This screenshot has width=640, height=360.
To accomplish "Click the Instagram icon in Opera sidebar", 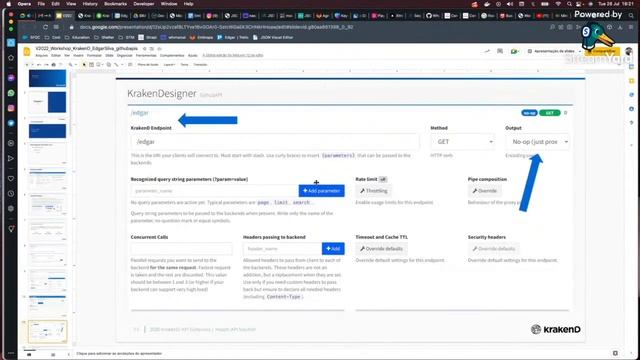I will (x=11, y=108).
